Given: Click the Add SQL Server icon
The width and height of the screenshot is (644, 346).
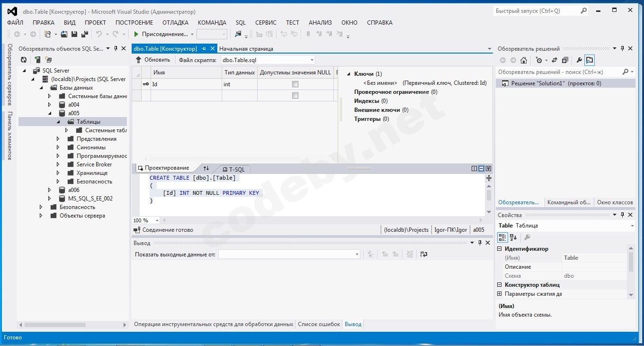Looking at the screenshot, I should click(x=37, y=60).
